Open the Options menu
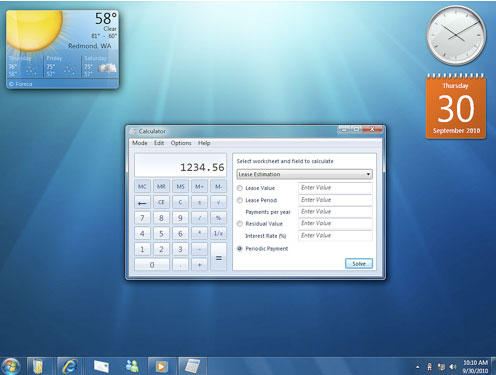 click(181, 143)
